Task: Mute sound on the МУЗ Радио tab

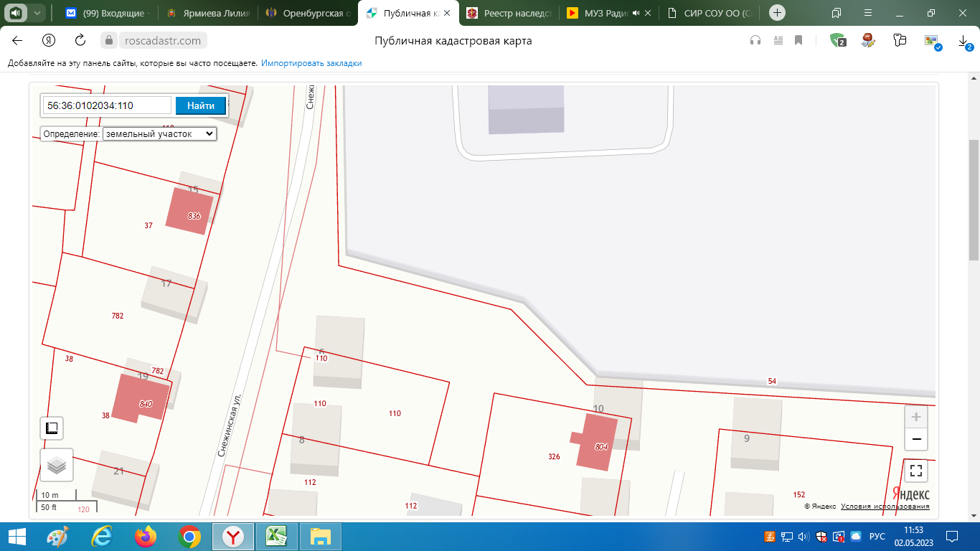Action: pyautogui.click(x=636, y=13)
